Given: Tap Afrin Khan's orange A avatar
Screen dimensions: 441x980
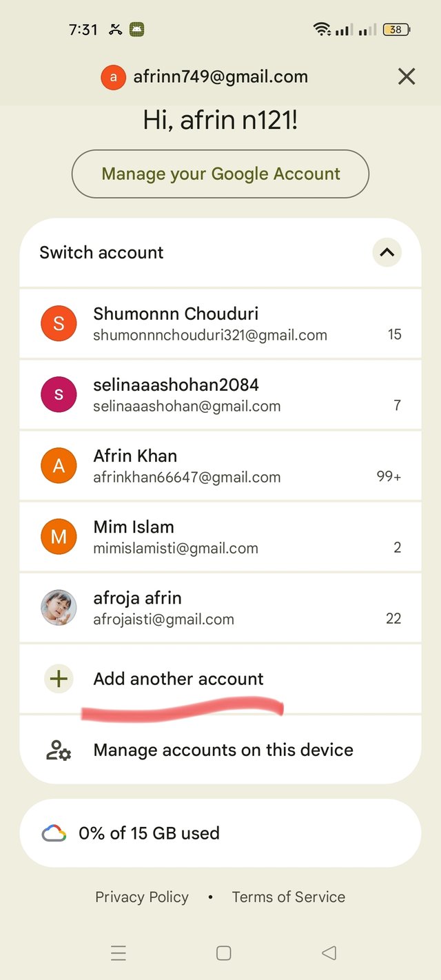Looking at the screenshot, I should click(59, 466).
